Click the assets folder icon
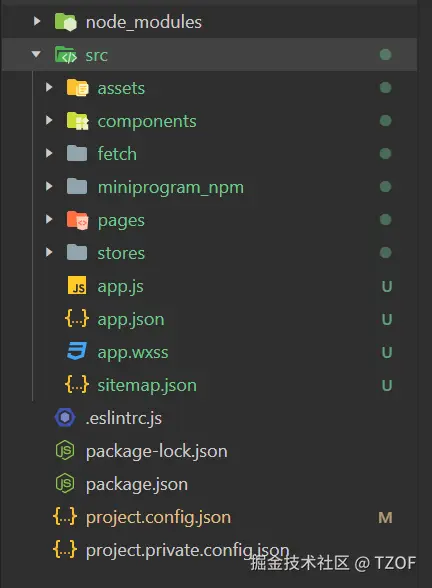 coord(78,87)
